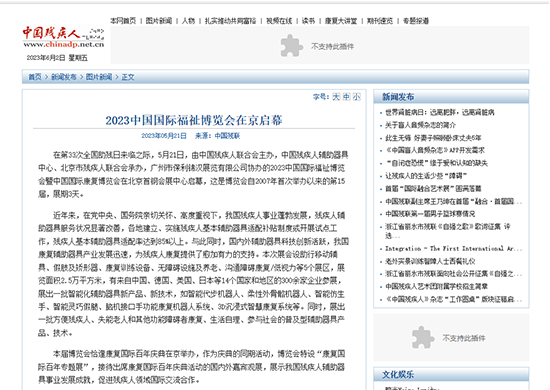Viewport: 550px width, 390px height.
Task: Click the article paragraph beginning 本届博览会恰逢康复国际
Action: (192, 367)
